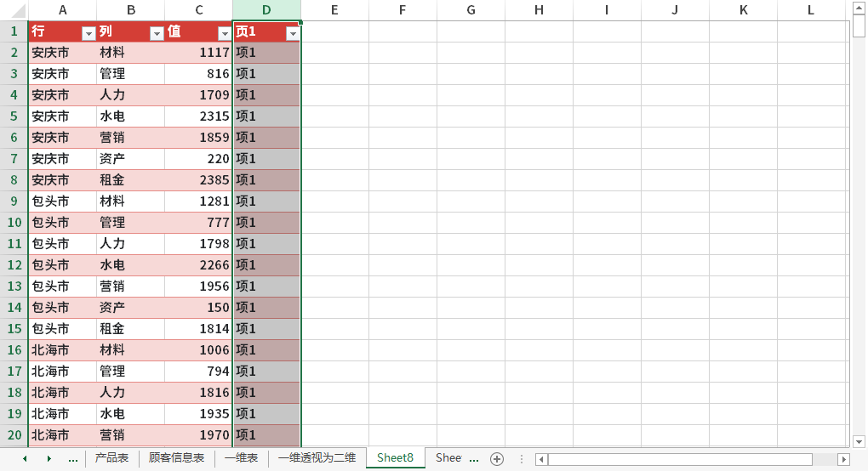Click cell with value 2385
The height and width of the screenshot is (471, 868).
click(x=199, y=180)
